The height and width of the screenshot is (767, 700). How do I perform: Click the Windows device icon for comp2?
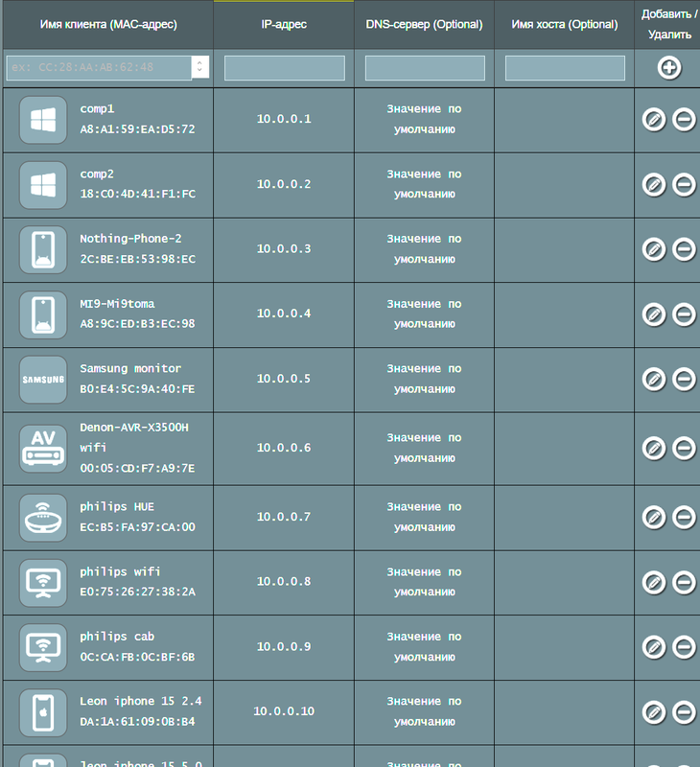click(43, 185)
